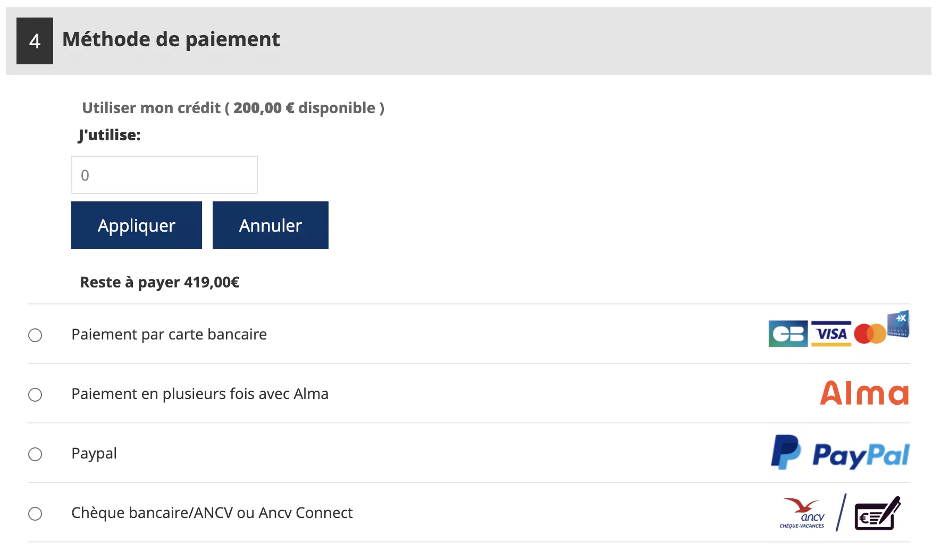Click the Appliquer button

pyautogui.click(x=137, y=225)
